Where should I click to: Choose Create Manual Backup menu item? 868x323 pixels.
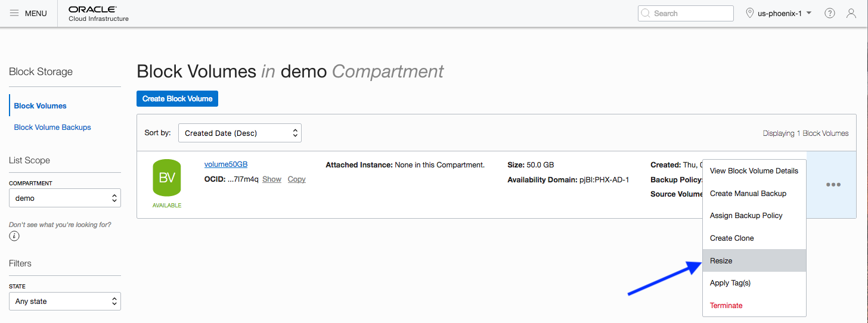click(x=748, y=194)
